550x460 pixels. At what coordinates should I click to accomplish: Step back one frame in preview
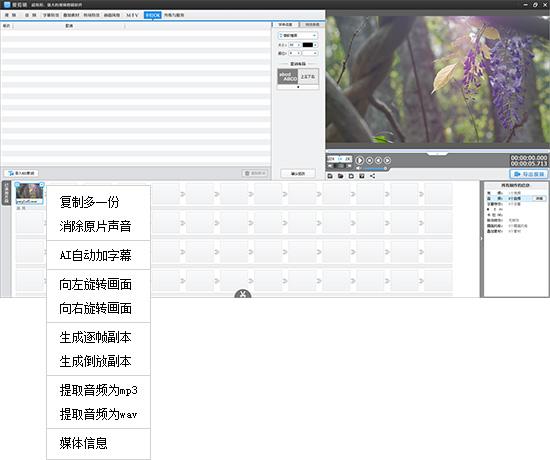coord(378,160)
